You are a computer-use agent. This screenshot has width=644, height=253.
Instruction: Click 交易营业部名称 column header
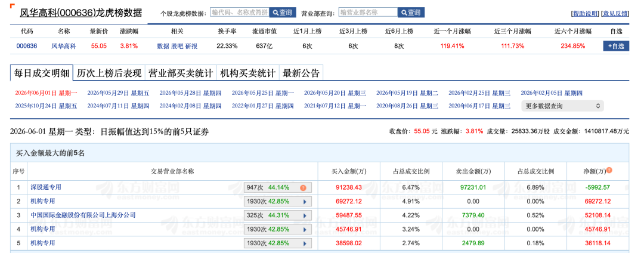(x=172, y=171)
